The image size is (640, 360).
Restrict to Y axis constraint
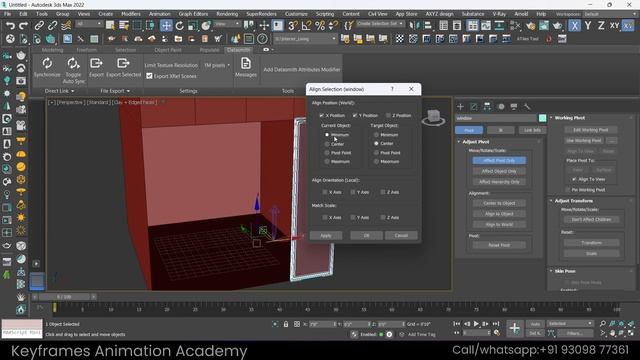(x=588, y=26)
